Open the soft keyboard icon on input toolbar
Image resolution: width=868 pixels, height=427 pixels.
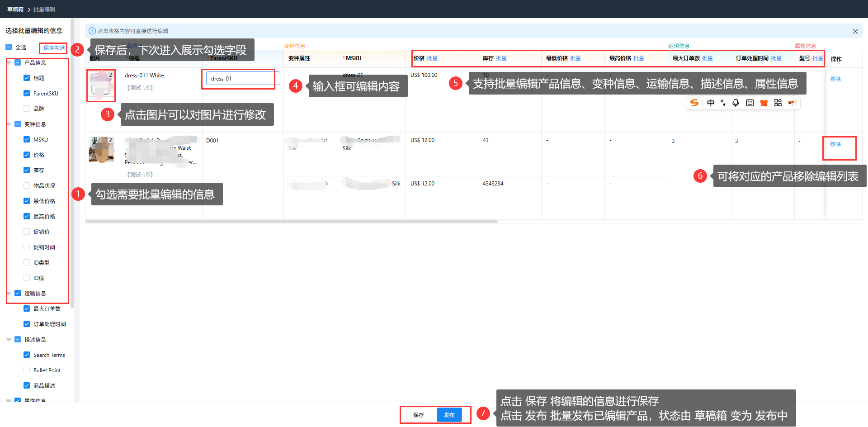coord(750,103)
